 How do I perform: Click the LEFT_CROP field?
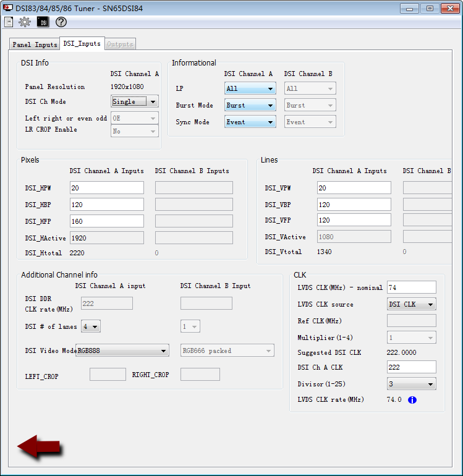pos(108,375)
